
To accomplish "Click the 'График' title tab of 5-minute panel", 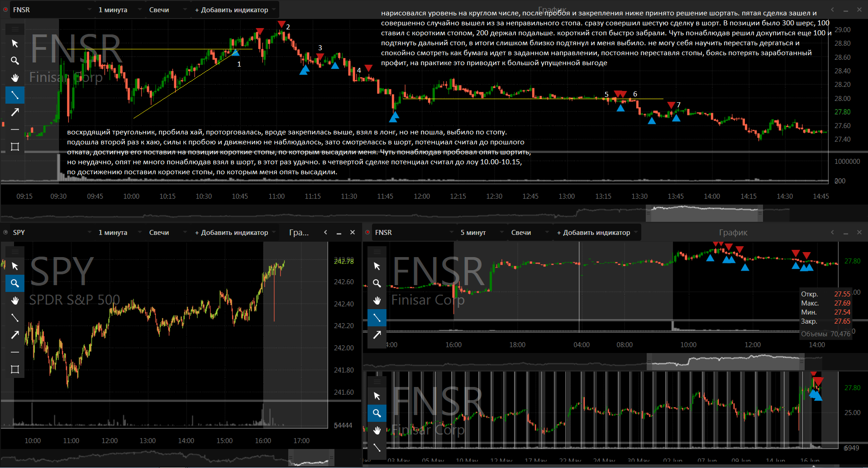I will pos(733,232).
